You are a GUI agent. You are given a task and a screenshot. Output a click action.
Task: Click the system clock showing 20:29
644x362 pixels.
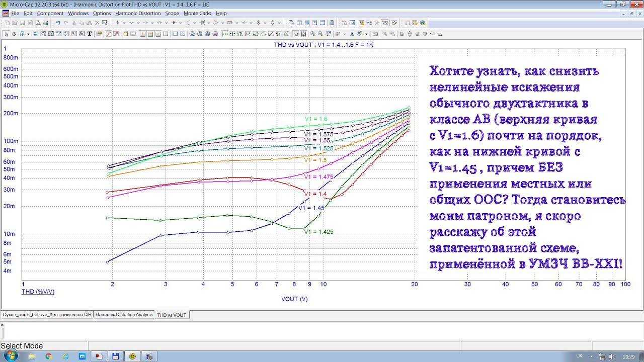pos(629,356)
